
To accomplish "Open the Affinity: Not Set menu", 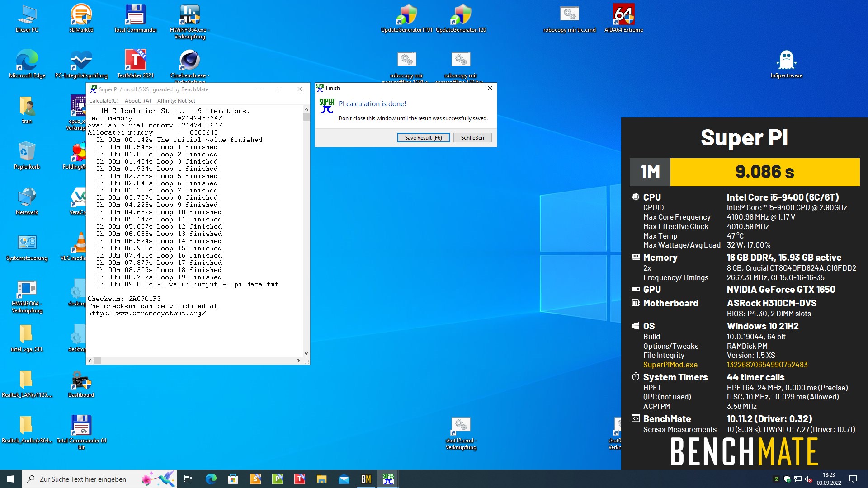I will (x=176, y=101).
